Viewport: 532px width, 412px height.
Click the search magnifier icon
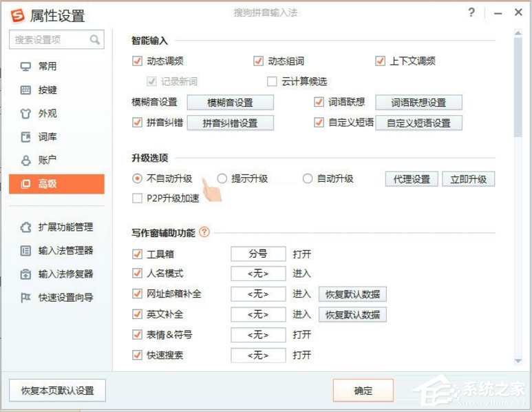point(95,40)
